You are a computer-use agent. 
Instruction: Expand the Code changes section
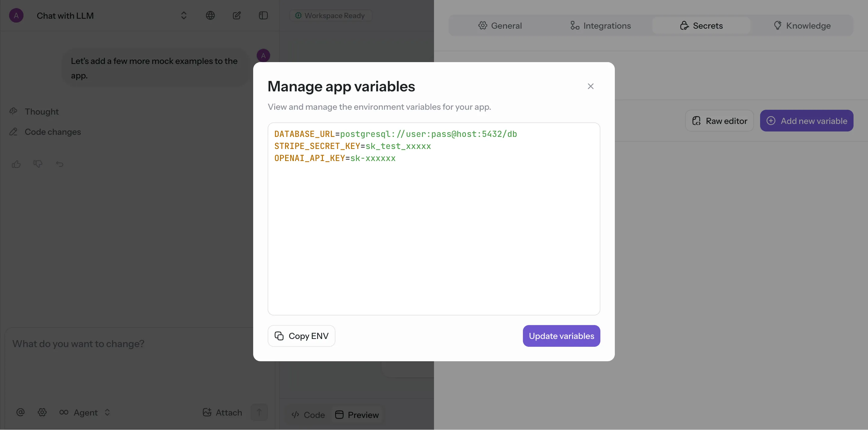coord(52,132)
